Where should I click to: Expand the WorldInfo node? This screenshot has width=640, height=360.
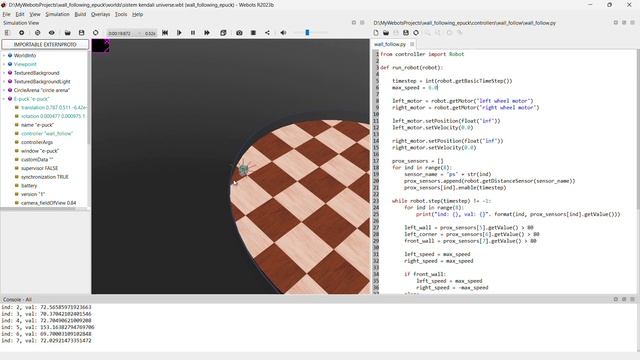tap(4, 56)
